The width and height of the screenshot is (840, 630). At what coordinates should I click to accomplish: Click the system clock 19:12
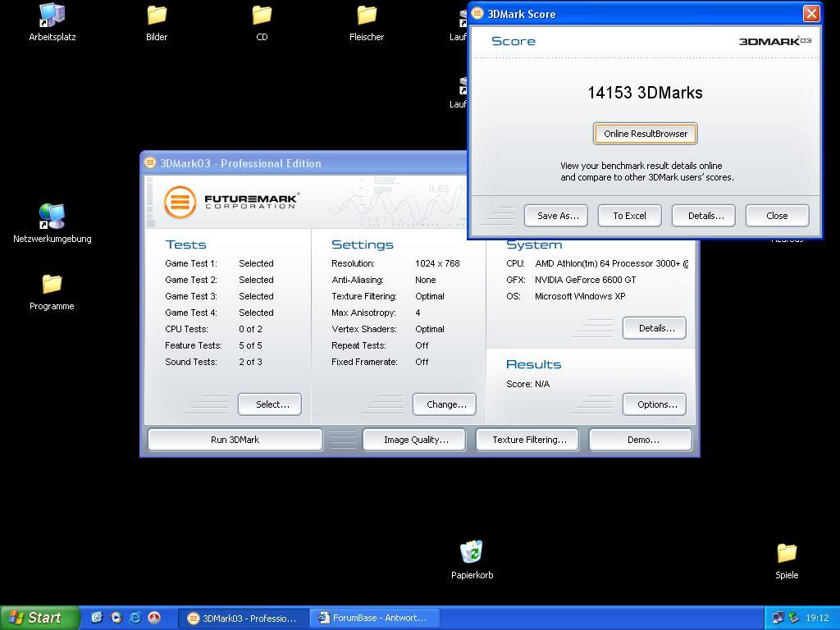pyautogui.click(x=817, y=618)
